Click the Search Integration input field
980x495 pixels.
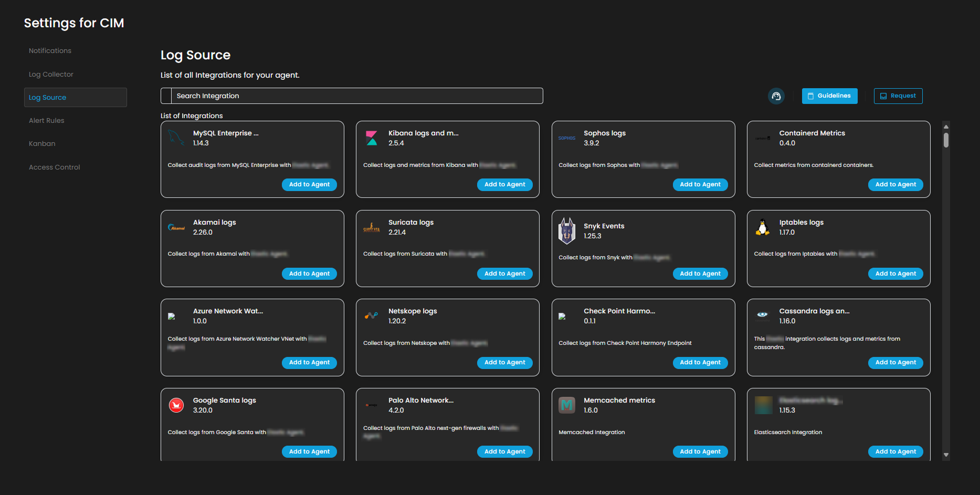coord(357,96)
